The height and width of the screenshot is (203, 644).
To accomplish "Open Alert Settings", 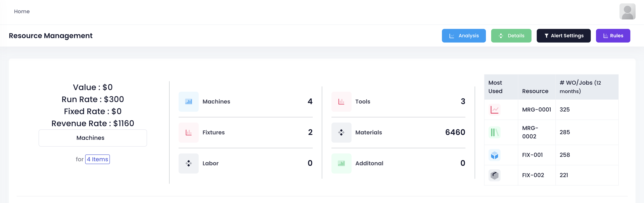I will tap(563, 36).
